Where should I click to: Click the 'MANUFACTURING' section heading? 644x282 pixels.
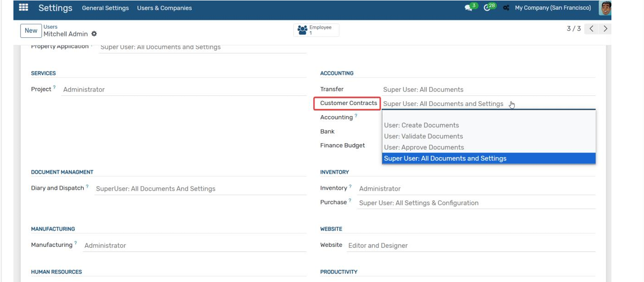[x=53, y=229]
